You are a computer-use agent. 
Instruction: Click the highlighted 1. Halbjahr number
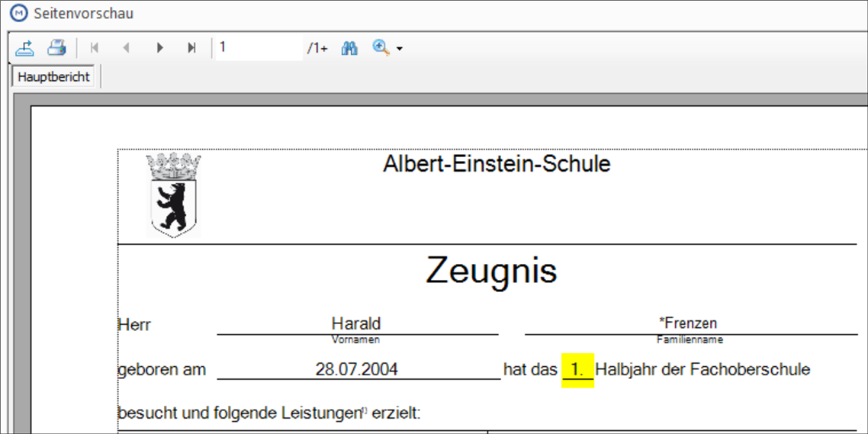point(577,371)
